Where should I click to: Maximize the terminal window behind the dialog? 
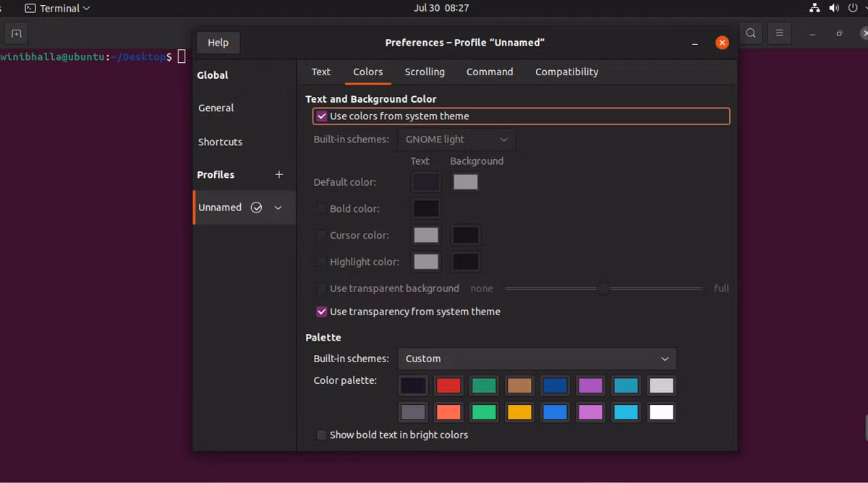click(x=839, y=33)
